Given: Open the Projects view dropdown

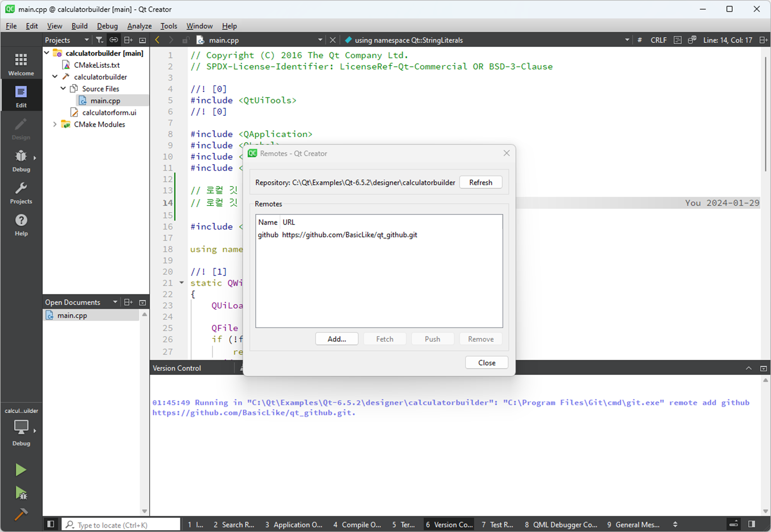Looking at the screenshot, I should (x=86, y=40).
